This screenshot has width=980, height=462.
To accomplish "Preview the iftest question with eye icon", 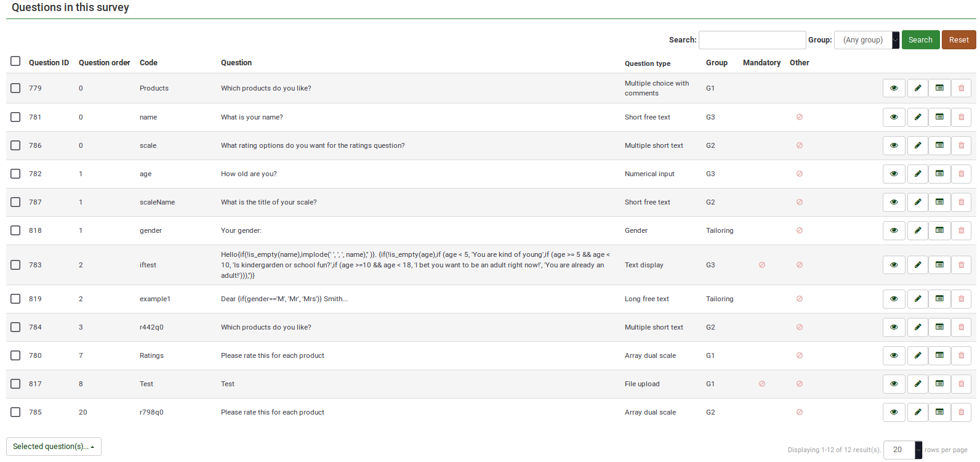I will pyautogui.click(x=894, y=265).
